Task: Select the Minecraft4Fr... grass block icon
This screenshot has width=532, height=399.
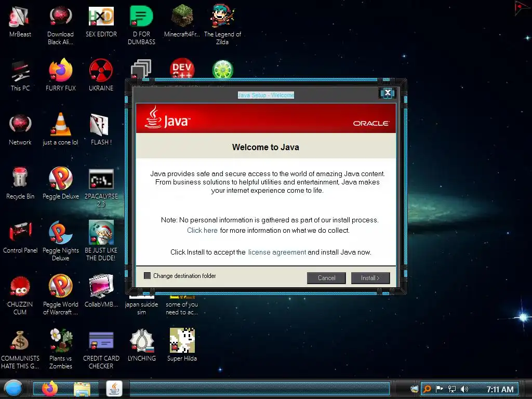Action: point(182,21)
